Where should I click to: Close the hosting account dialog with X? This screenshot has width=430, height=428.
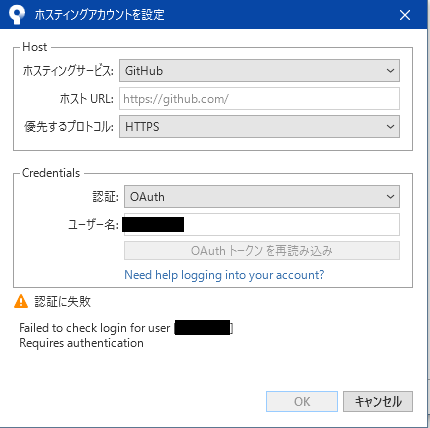pyautogui.click(x=405, y=15)
